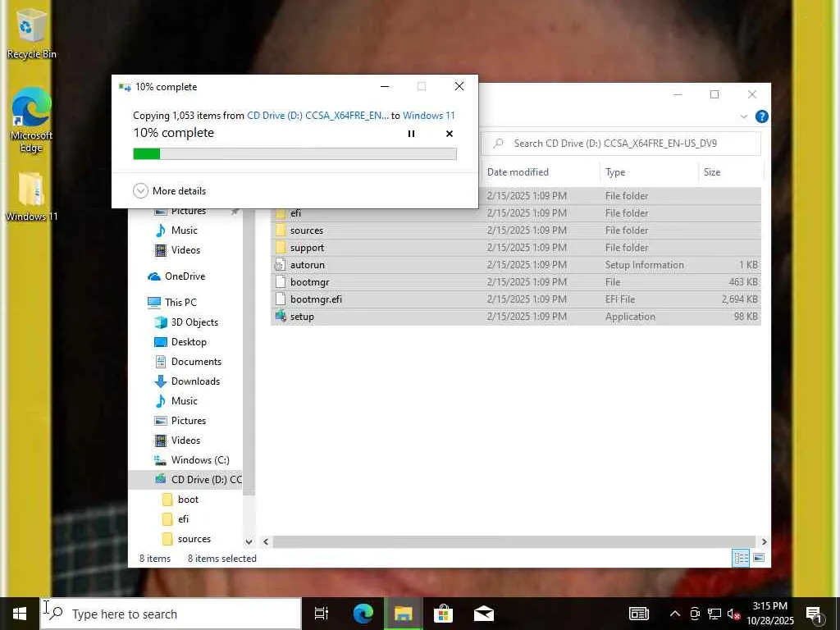The height and width of the screenshot is (630, 840).
Task: Select the bootmgr.efi file
Action: tap(516, 299)
